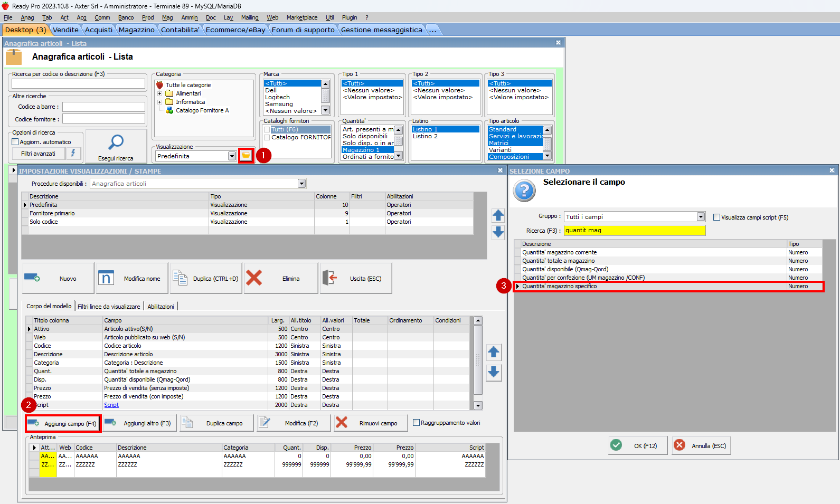Move the selected field row up
This screenshot has height=504, width=840.
click(x=494, y=353)
